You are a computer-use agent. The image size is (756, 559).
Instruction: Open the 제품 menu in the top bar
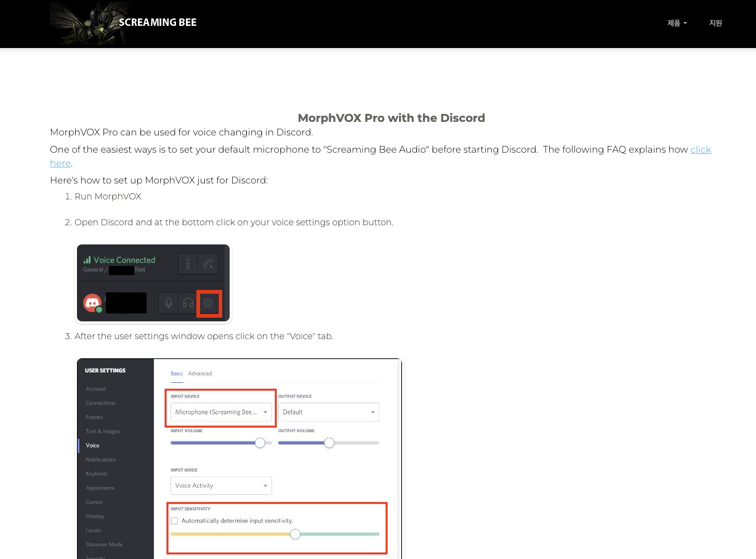coord(676,23)
